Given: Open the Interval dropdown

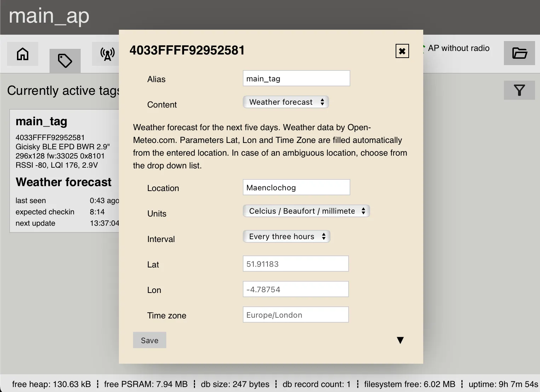Looking at the screenshot, I should pyautogui.click(x=286, y=236).
